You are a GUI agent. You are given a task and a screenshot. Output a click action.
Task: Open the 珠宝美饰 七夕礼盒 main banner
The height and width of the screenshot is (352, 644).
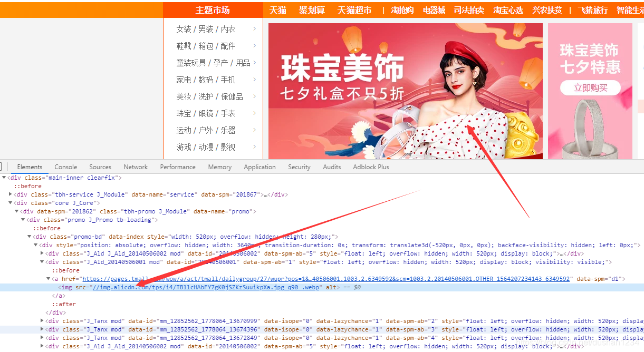point(405,91)
